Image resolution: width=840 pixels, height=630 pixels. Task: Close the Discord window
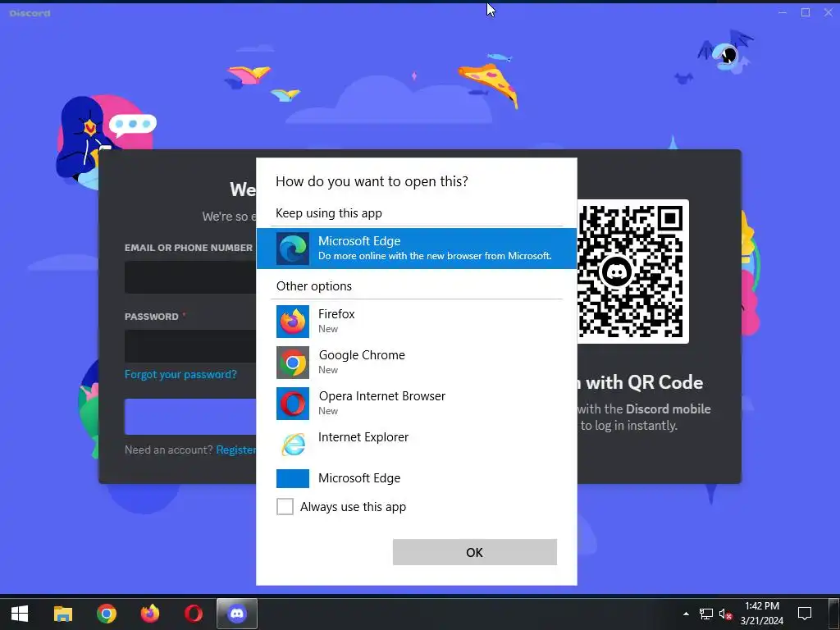pyautogui.click(x=828, y=12)
